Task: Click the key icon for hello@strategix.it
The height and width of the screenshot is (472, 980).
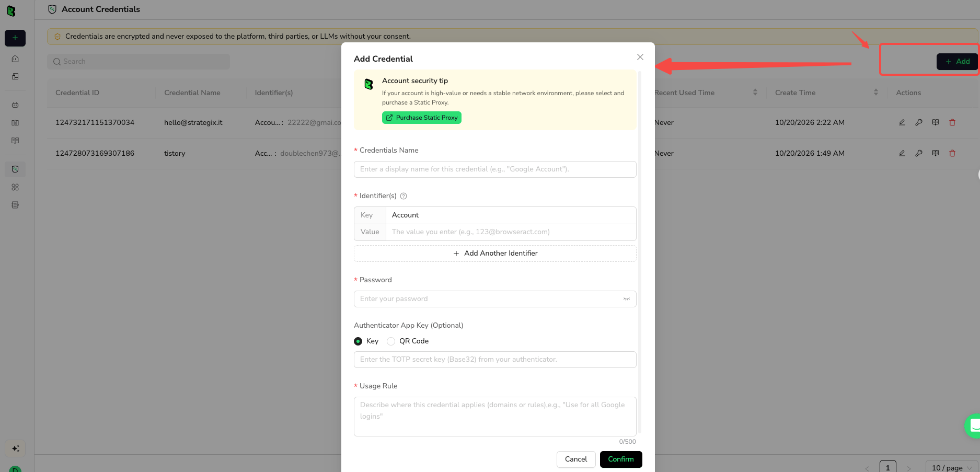Action: pos(919,122)
